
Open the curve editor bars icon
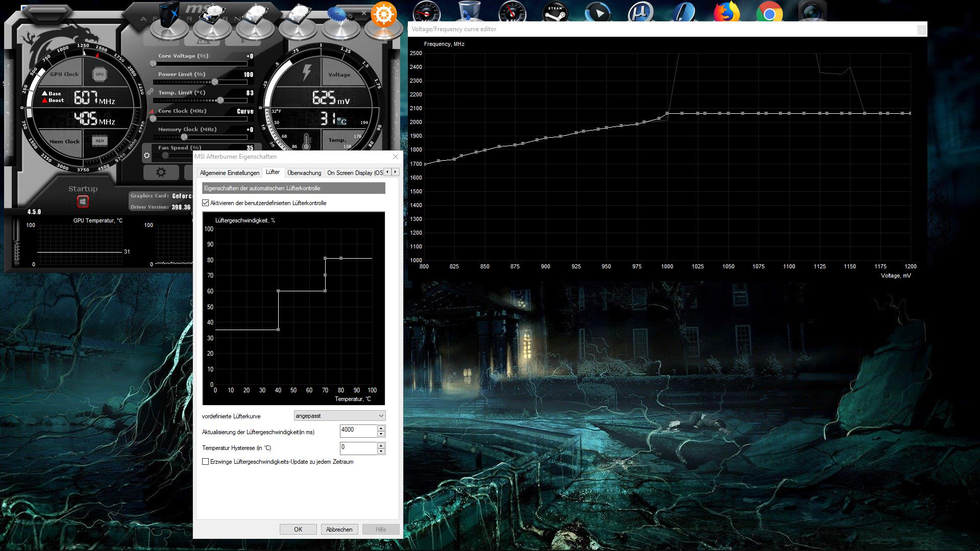click(151, 111)
